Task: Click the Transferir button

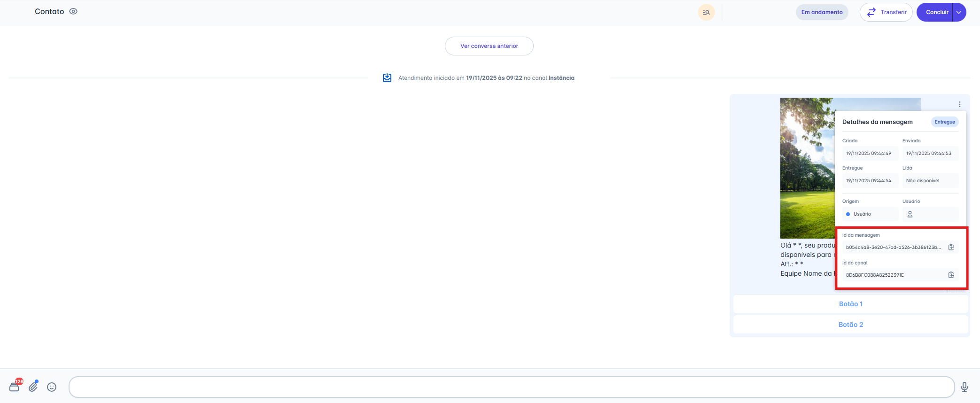Action: coord(886,12)
